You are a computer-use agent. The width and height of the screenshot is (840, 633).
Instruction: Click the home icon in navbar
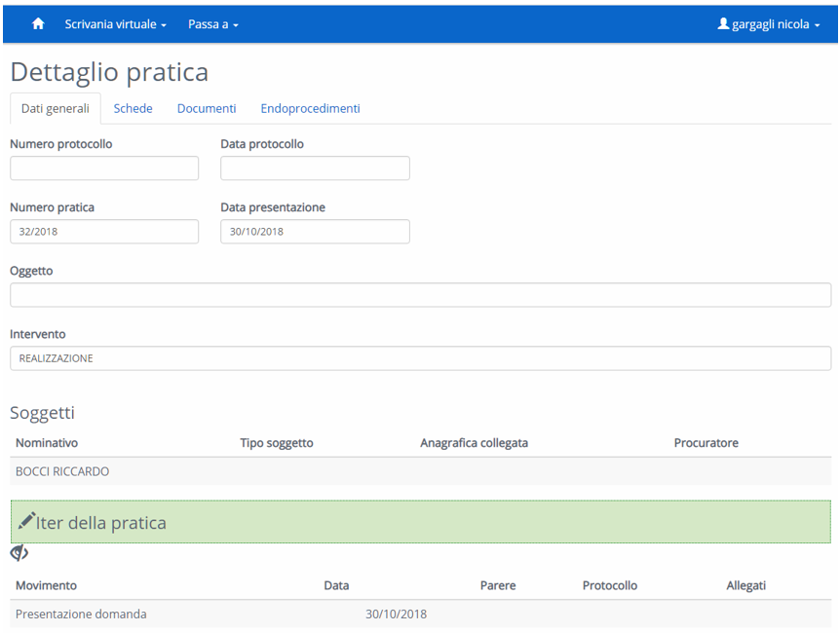tap(38, 24)
